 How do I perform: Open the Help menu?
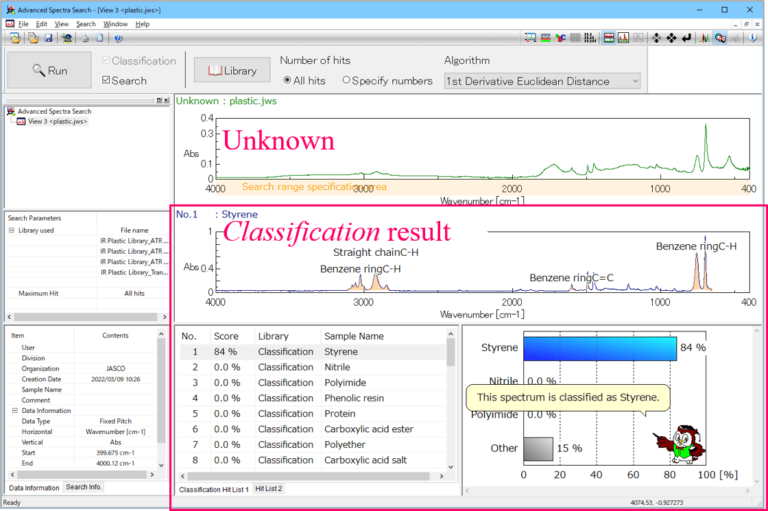(x=143, y=24)
